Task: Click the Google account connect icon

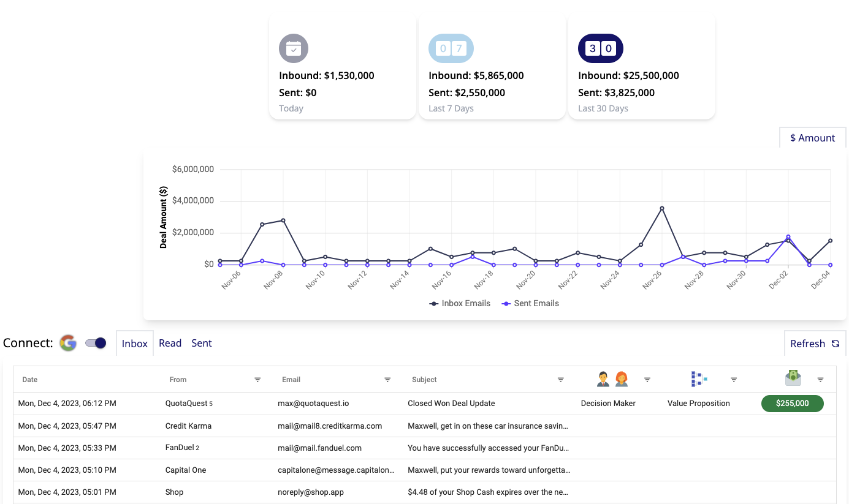Action: (68, 343)
